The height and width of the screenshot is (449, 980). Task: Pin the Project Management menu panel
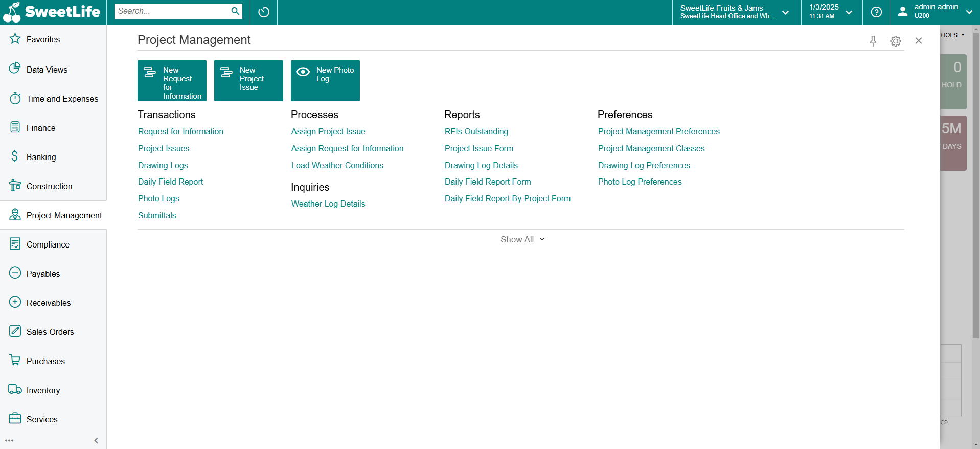[x=873, y=41]
